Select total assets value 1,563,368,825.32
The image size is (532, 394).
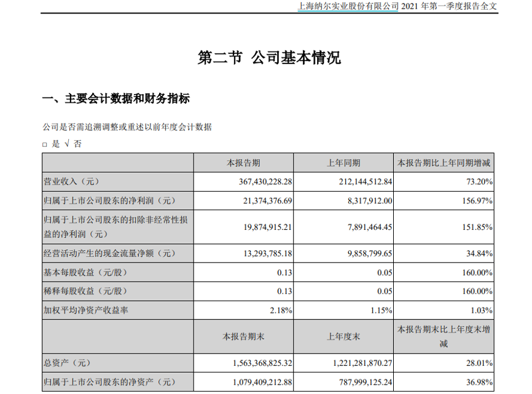(257, 363)
